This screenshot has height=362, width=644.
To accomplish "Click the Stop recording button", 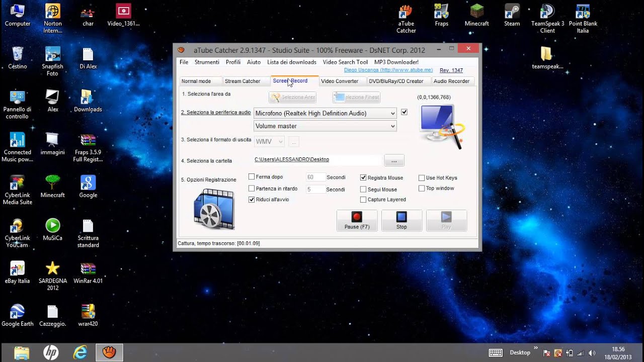I will [x=401, y=221].
